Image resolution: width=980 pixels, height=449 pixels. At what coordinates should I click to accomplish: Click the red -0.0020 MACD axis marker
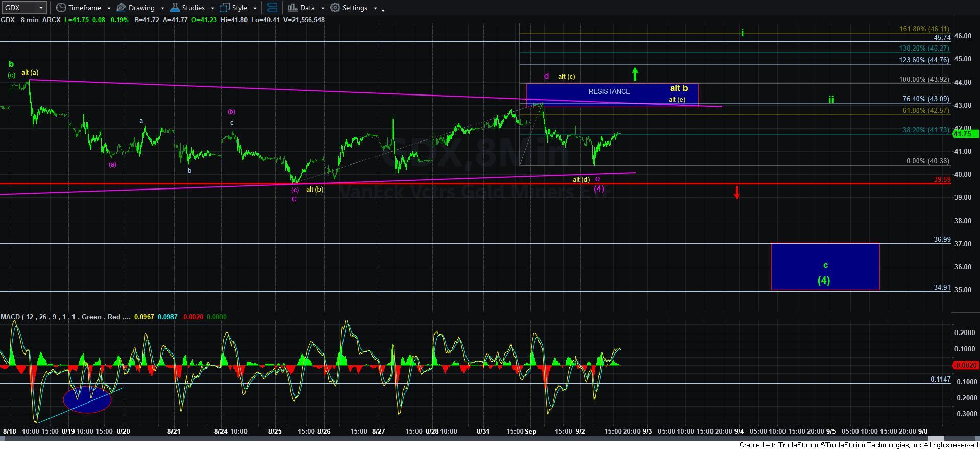tap(965, 365)
